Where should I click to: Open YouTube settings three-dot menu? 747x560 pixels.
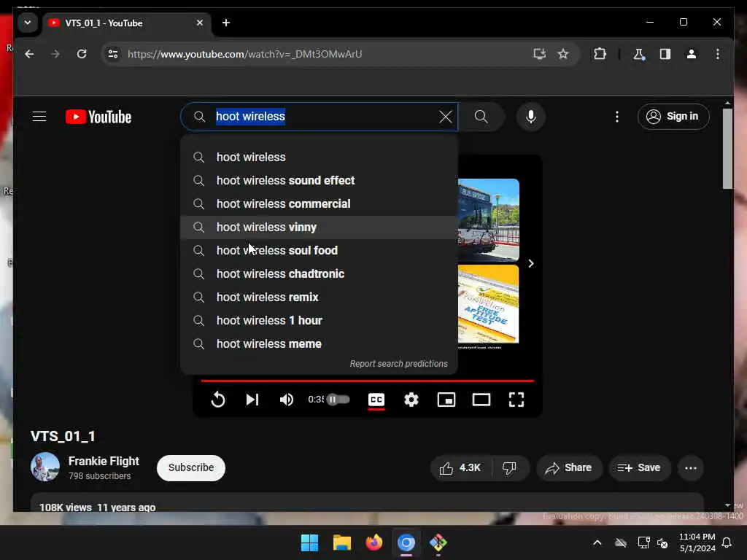(617, 117)
